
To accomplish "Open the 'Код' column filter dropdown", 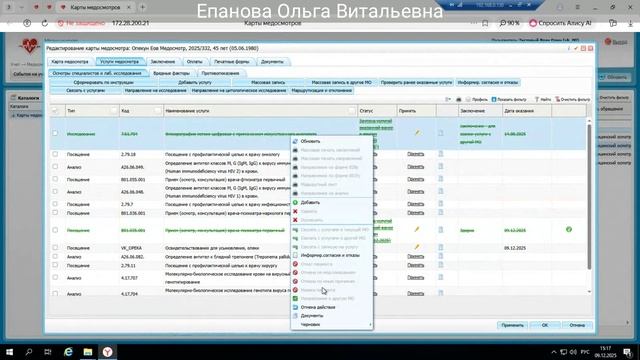I will point(158,111).
